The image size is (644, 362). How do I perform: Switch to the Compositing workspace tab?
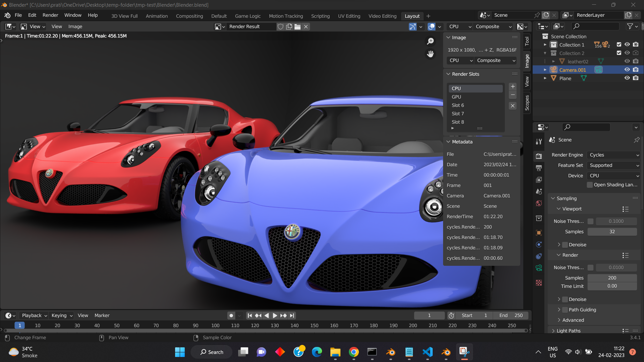[189, 16]
